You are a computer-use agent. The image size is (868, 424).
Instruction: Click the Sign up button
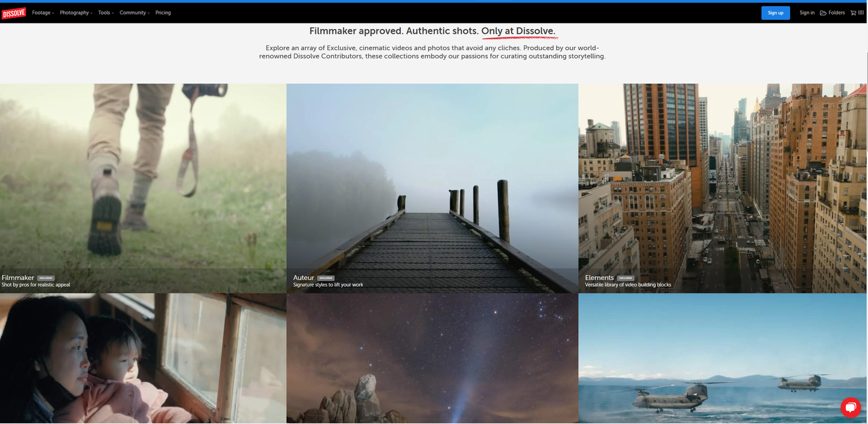point(775,13)
